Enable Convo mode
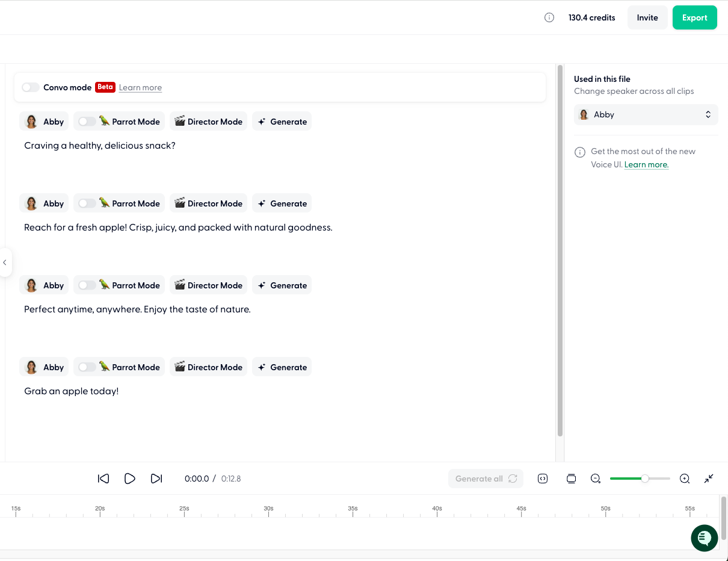The width and height of the screenshot is (728, 561). [x=30, y=87]
